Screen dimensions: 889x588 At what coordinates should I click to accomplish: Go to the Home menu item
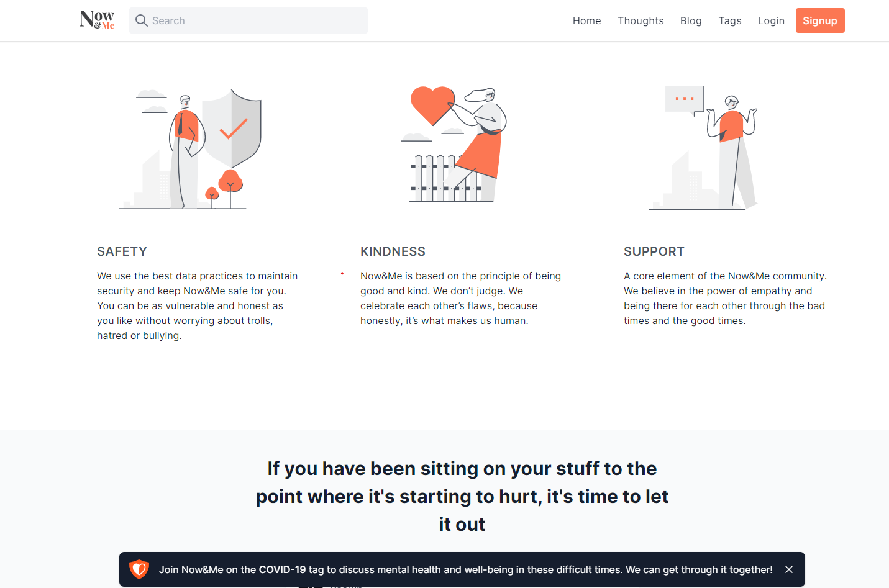tap(586, 20)
